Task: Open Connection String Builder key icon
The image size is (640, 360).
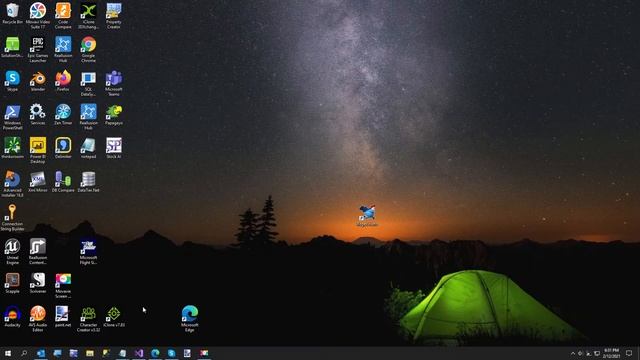Action: pyautogui.click(x=12, y=218)
